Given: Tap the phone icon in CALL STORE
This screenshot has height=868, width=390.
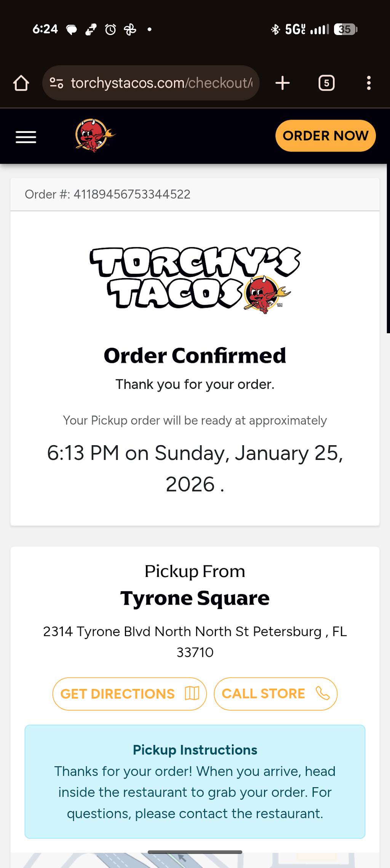Looking at the screenshot, I should (323, 694).
